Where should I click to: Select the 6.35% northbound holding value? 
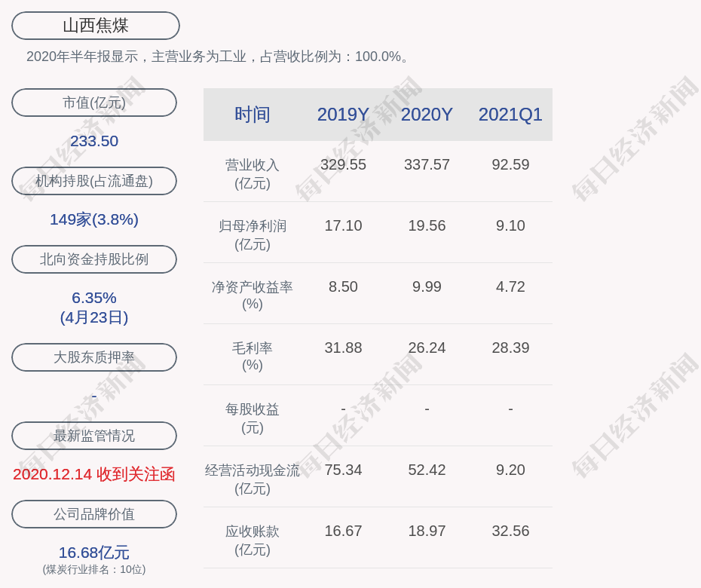(94, 297)
